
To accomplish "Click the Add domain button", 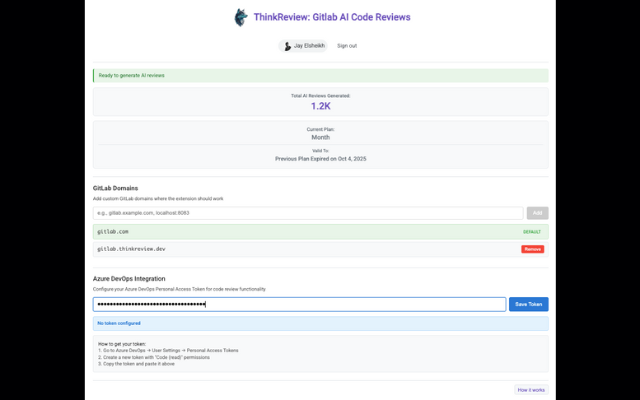I will pyautogui.click(x=537, y=213).
